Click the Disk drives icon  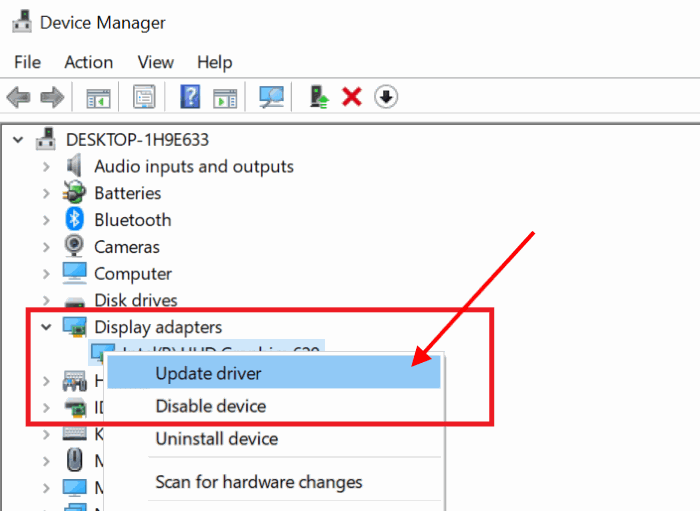pos(75,302)
